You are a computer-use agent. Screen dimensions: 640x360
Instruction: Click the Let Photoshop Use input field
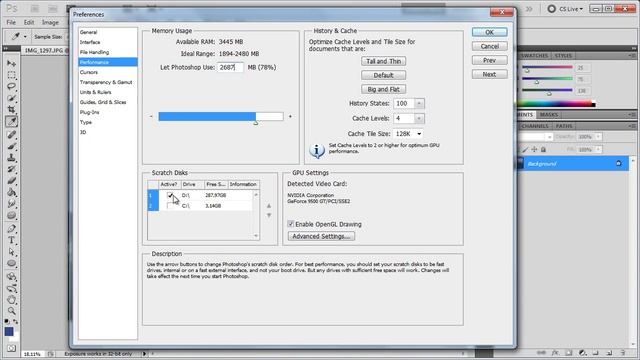(231, 67)
